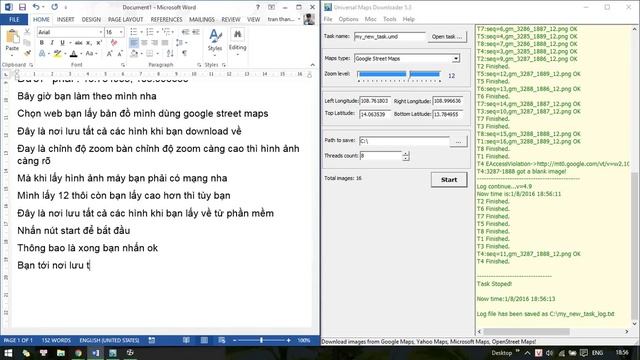
Task: Toggle Subscript formatting
Action: click(89, 42)
